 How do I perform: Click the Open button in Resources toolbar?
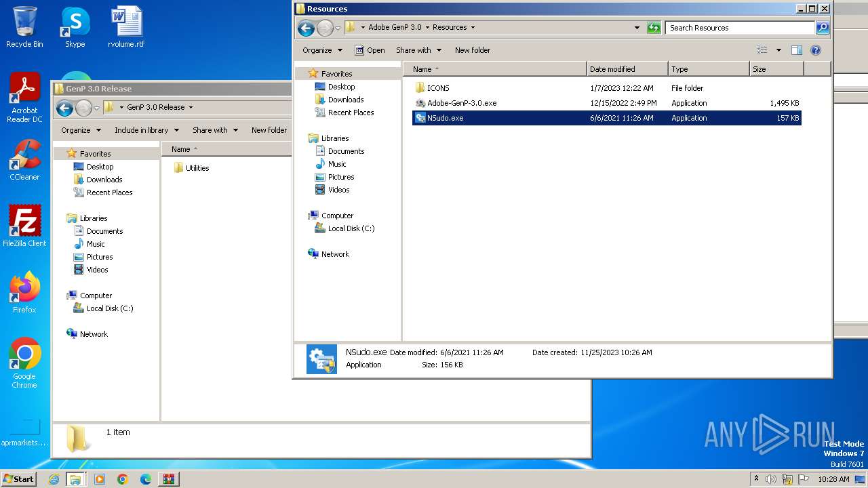(370, 50)
